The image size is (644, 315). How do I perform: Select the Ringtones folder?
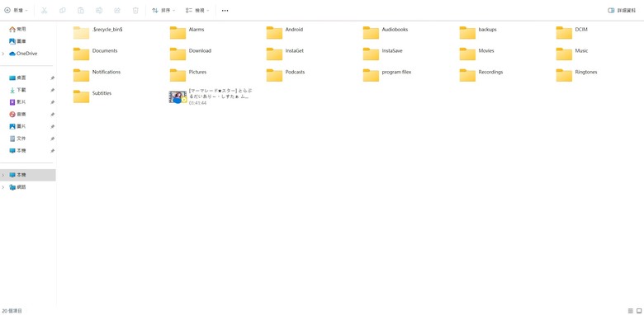click(x=576, y=75)
